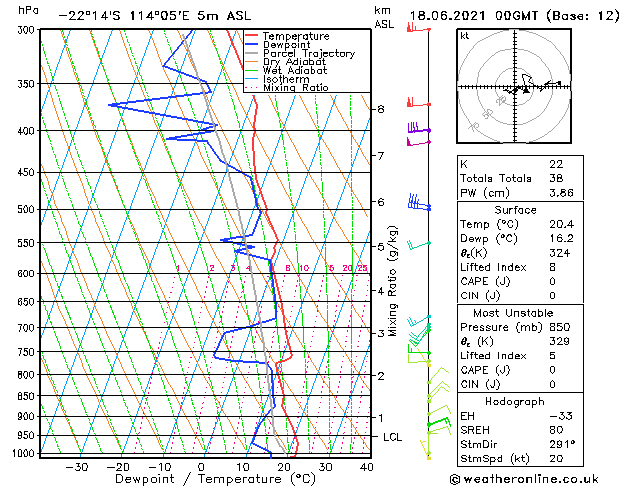Click the "Dewpoint / Temperature (°C)" axis title
Screen dimensions: 629x486
pyautogui.click(x=215, y=479)
